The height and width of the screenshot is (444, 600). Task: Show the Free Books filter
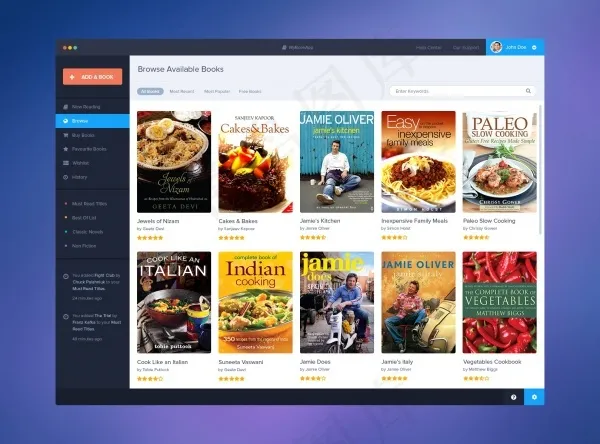[250, 91]
